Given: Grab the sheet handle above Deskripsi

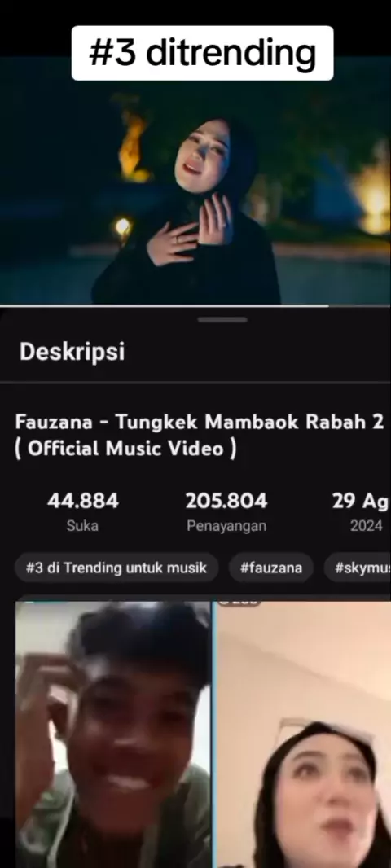Looking at the screenshot, I should tap(222, 319).
